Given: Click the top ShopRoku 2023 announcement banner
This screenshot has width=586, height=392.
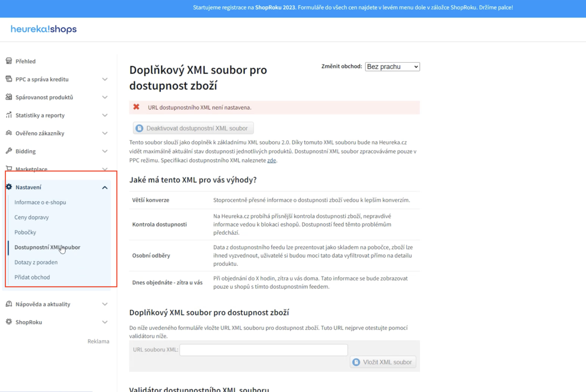Looking at the screenshot, I should click(293, 9).
